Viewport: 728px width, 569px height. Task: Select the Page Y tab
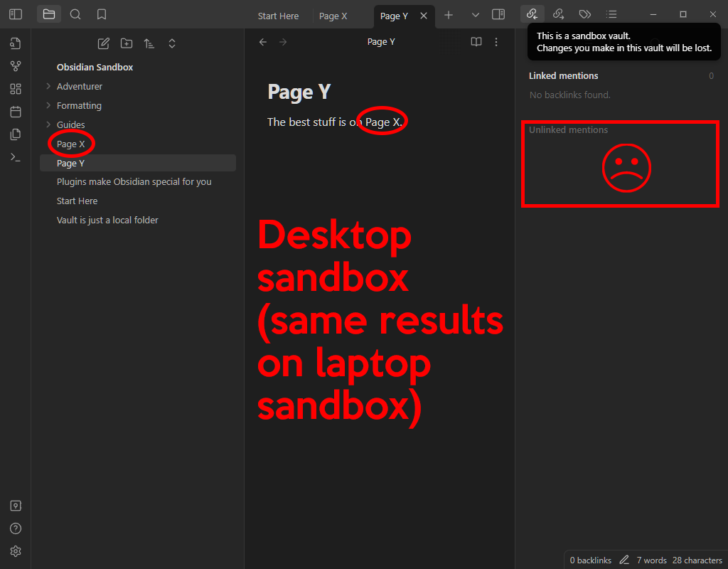pos(394,16)
